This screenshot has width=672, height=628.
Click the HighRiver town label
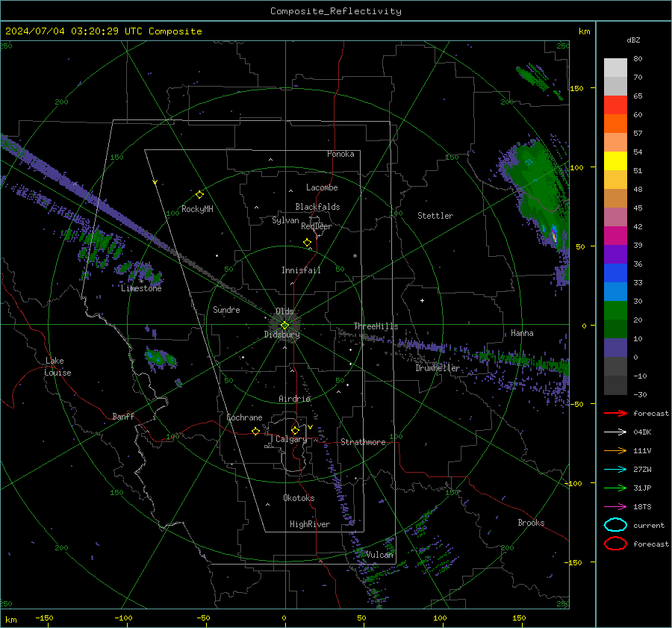point(310,524)
